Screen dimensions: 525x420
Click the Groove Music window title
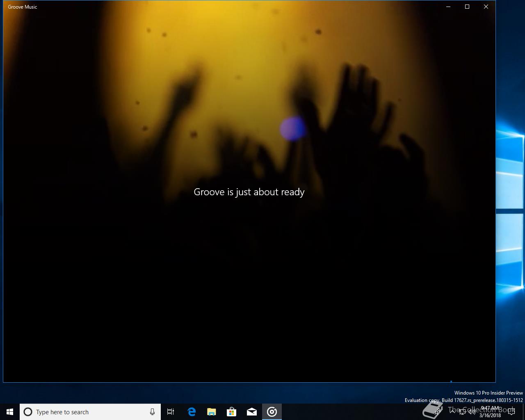click(x=23, y=7)
